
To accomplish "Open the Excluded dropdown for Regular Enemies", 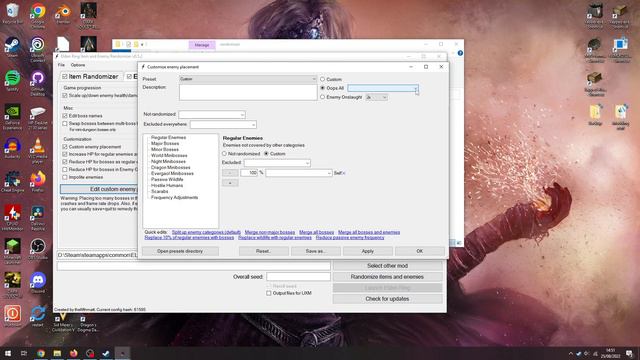I will tap(277, 163).
